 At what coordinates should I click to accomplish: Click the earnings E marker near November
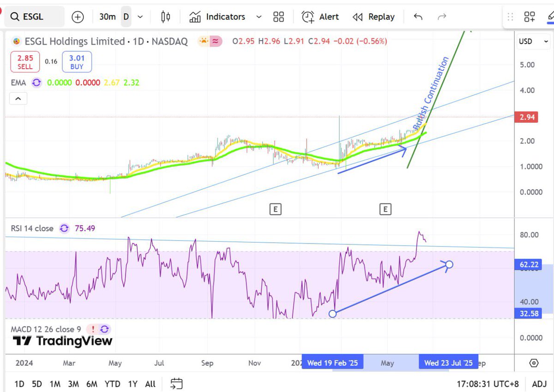[275, 209]
